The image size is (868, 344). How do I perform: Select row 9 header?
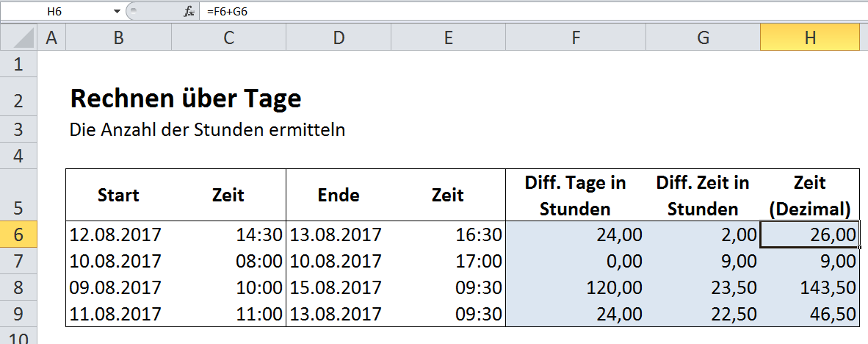coord(19,314)
